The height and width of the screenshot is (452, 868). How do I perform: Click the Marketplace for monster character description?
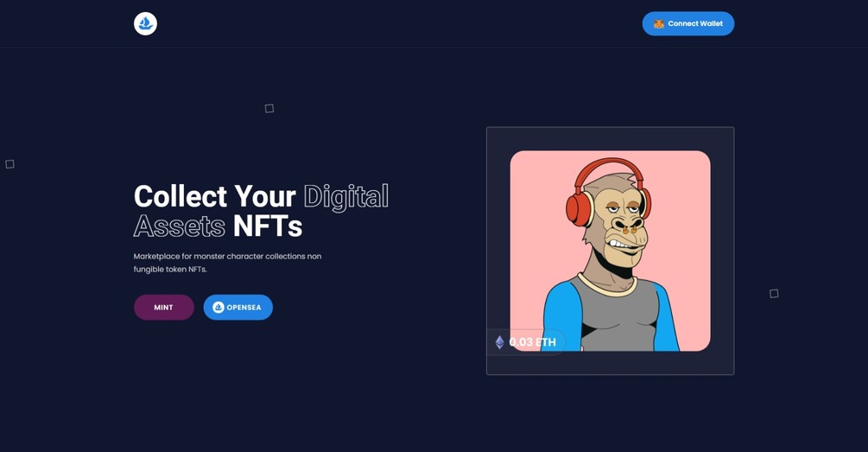click(227, 263)
